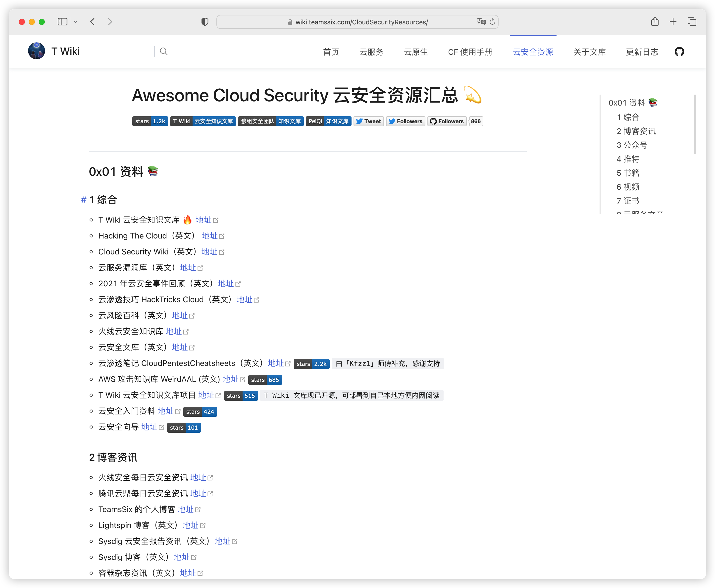Go back with the back arrow
The image size is (715, 588).
93,22
